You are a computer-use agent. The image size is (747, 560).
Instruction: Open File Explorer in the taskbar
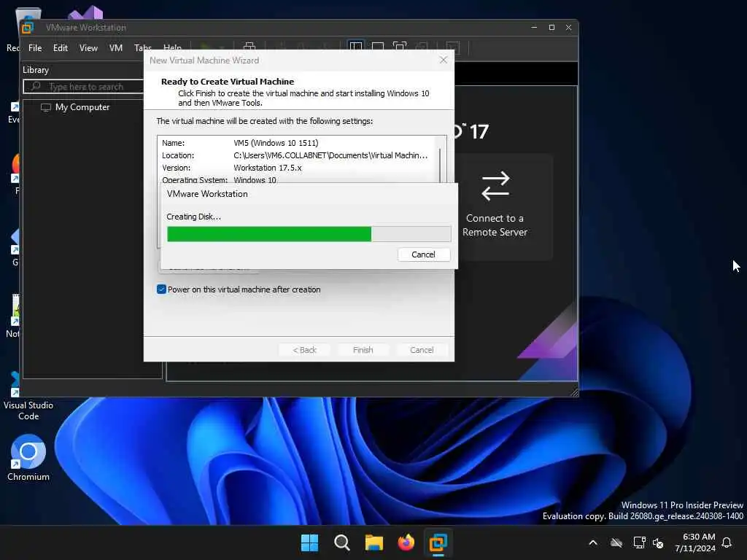[x=374, y=542]
